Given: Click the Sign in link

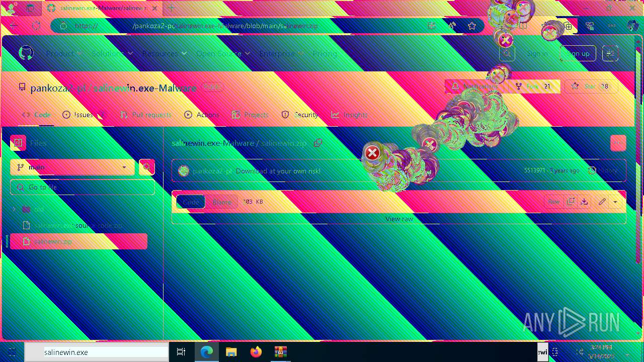Looking at the screenshot, I should tap(537, 53).
